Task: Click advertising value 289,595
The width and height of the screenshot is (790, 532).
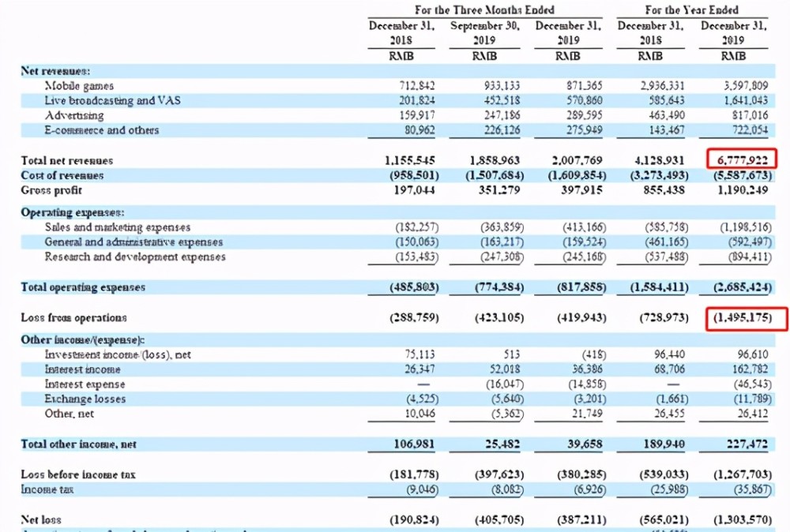Action: pos(585,115)
